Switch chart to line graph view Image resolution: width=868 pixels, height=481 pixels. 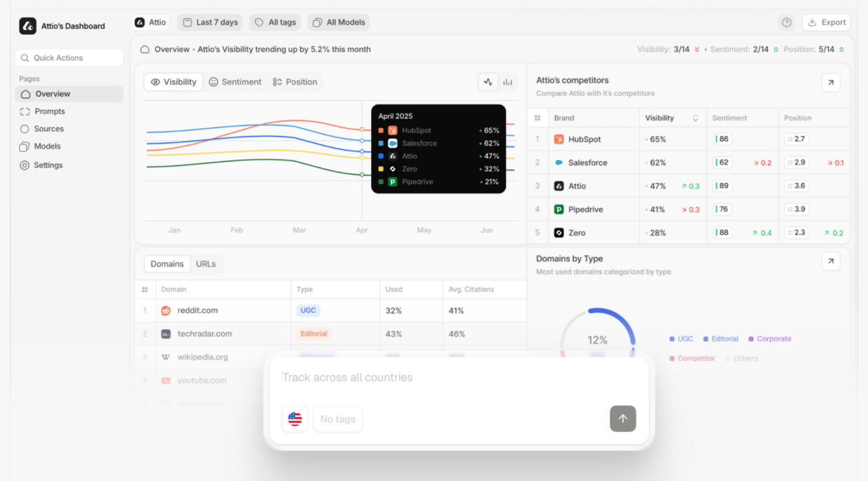(x=488, y=82)
